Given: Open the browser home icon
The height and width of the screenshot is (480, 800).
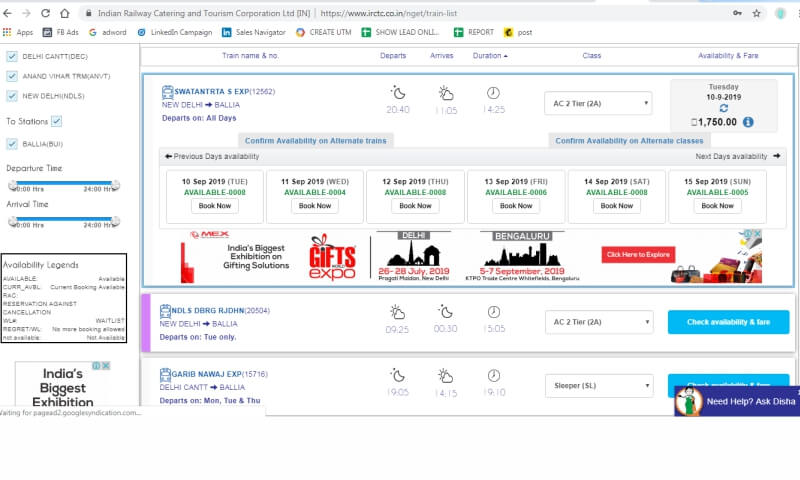Looking at the screenshot, I should [x=65, y=13].
